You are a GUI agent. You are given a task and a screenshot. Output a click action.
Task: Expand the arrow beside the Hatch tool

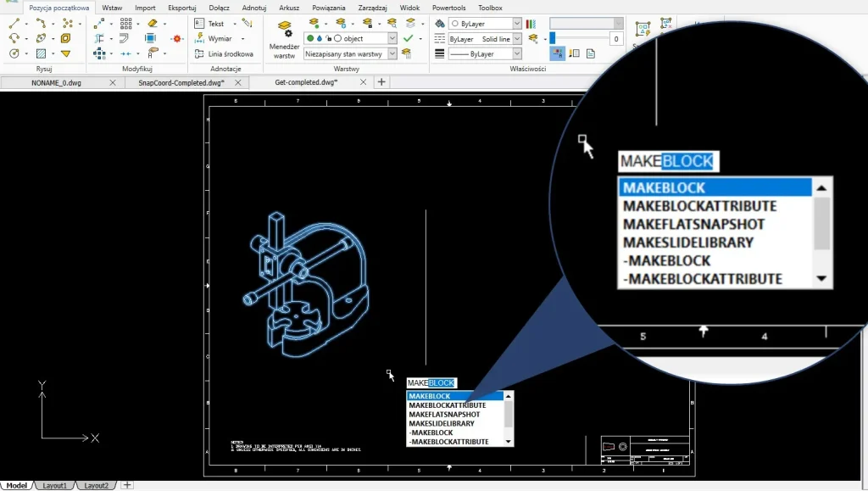click(53, 53)
